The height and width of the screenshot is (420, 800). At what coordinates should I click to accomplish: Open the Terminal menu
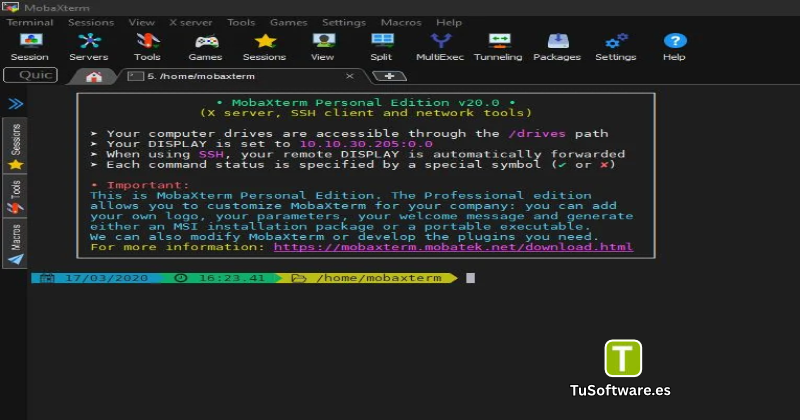[30, 22]
